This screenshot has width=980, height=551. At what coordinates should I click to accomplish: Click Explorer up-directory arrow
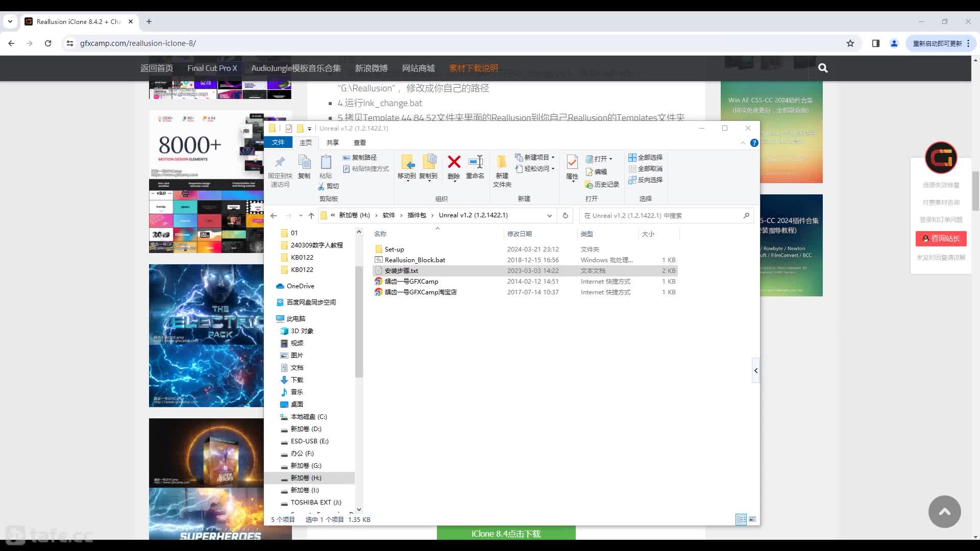[x=311, y=215]
